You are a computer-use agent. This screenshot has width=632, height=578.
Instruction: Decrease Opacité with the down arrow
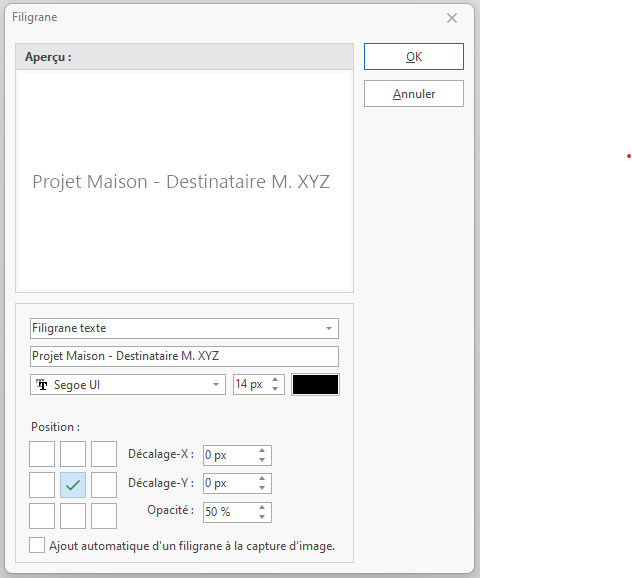pyautogui.click(x=262, y=517)
